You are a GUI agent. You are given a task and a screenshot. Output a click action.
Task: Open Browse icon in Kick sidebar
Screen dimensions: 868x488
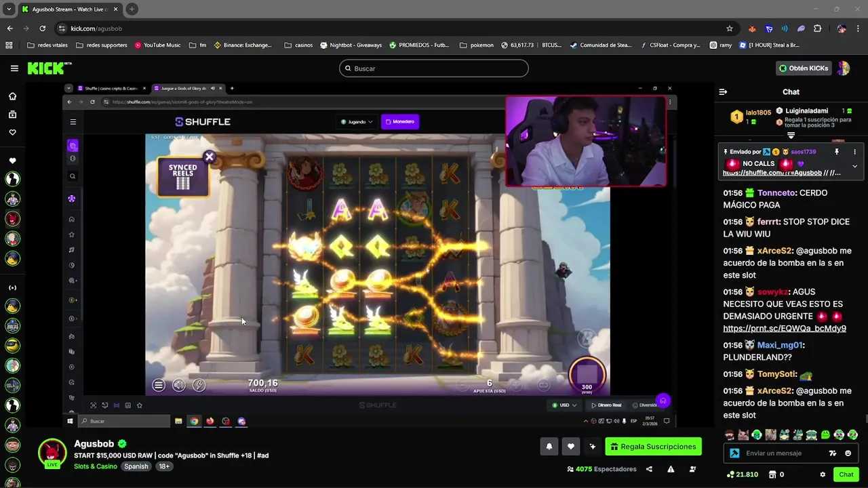tap(12, 115)
